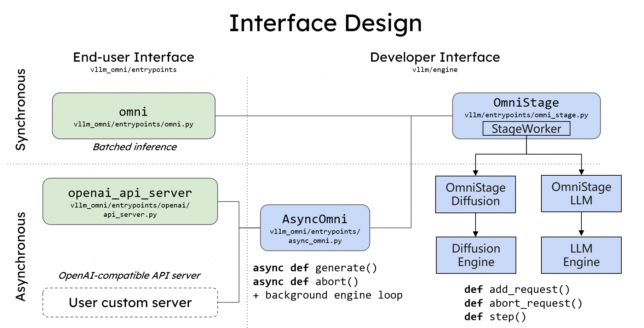644x328 pixels.
Task: Enable the Batched inference option
Action: [134, 147]
